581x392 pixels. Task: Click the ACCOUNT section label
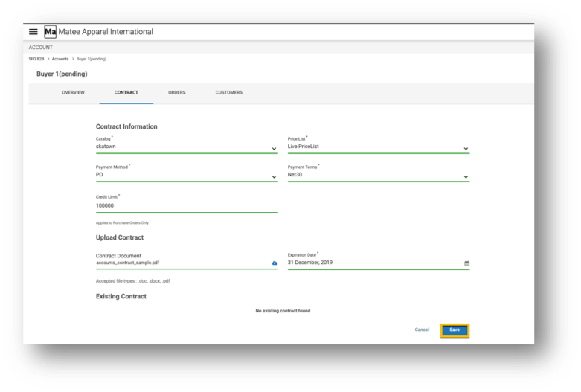click(x=41, y=48)
